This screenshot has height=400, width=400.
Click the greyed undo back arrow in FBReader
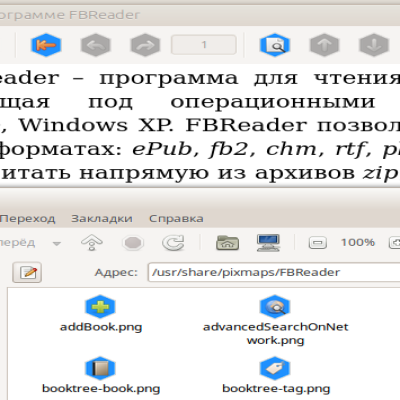coord(96,45)
